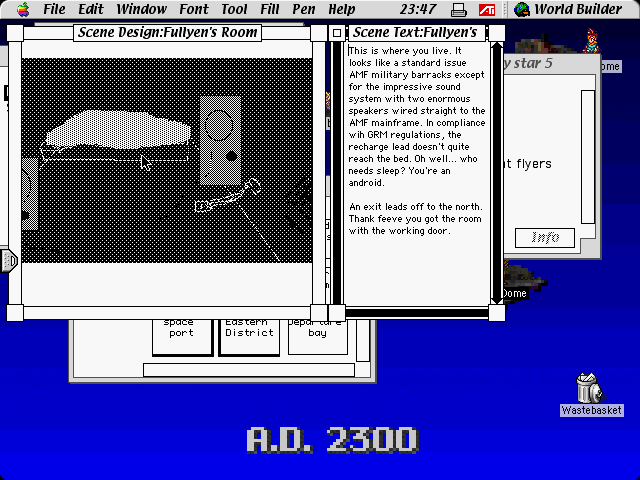This screenshot has height=480, width=640.
Task: Click the Scene Text:Fullyen's title bar
Action: click(x=416, y=32)
